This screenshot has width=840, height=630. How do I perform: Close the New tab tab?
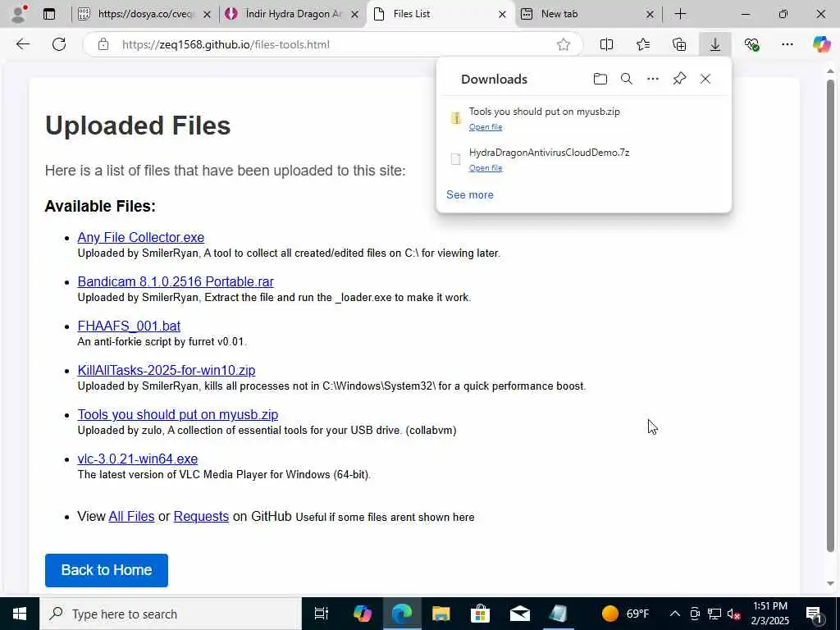pos(650,15)
